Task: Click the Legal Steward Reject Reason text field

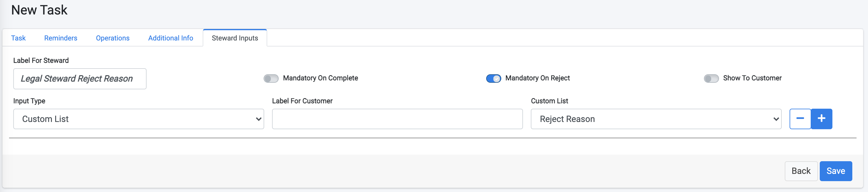Action: pos(80,78)
